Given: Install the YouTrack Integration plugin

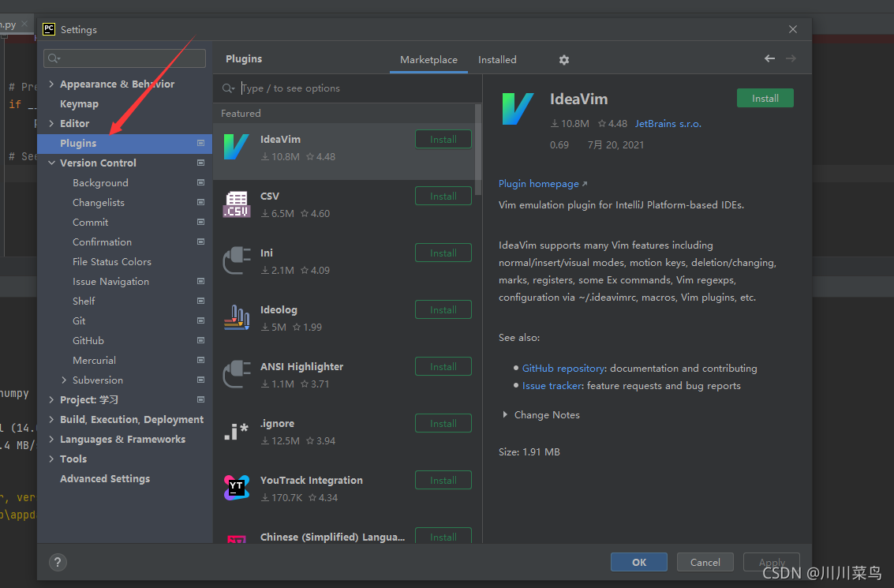Looking at the screenshot, I should click(443, 480).
